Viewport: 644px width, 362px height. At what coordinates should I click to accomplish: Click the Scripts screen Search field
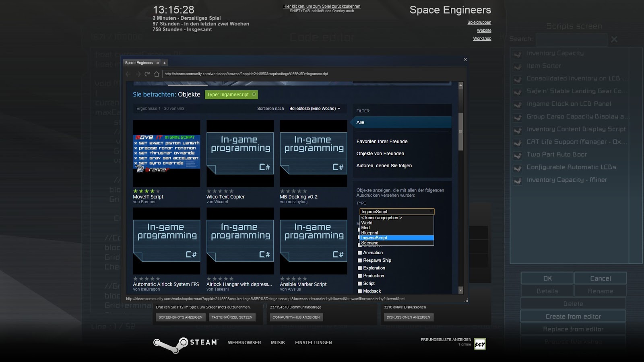(571, 39)
